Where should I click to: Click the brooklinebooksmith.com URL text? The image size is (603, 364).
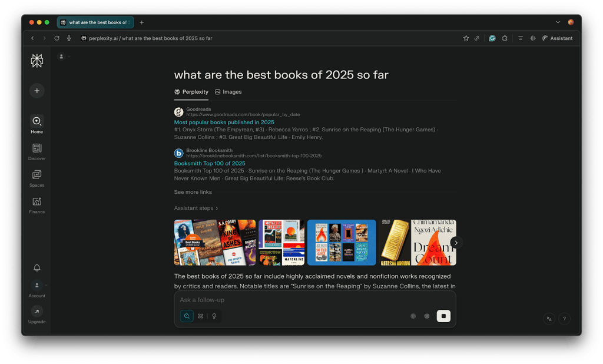[x=254, y=156]
